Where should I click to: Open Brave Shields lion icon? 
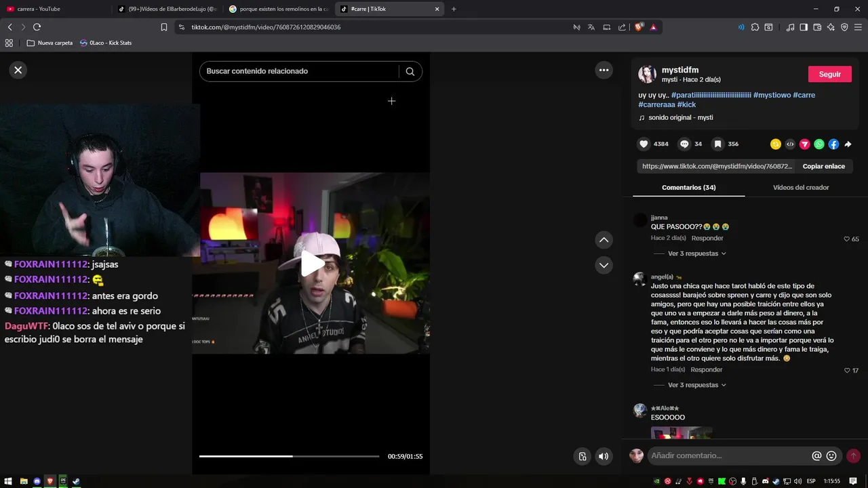point(639,27)
